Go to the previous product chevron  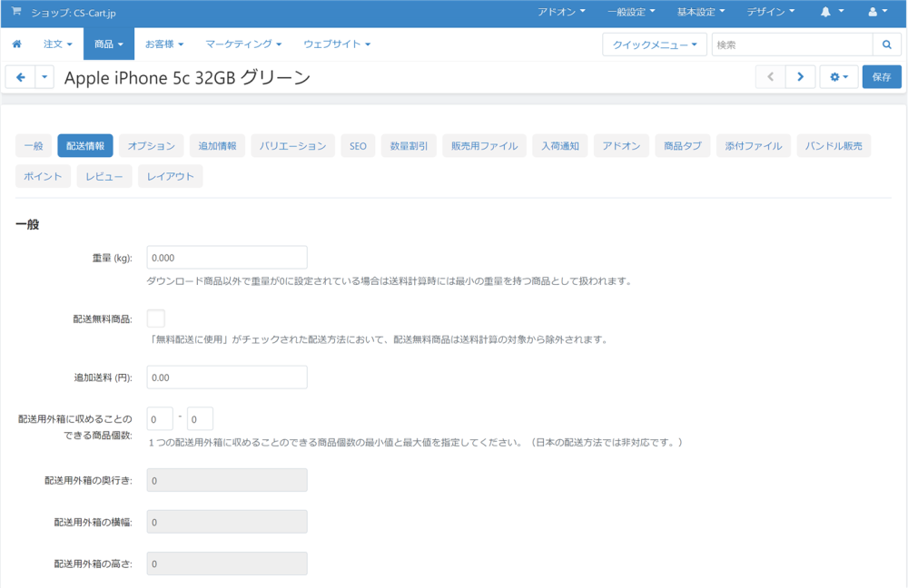771,76
